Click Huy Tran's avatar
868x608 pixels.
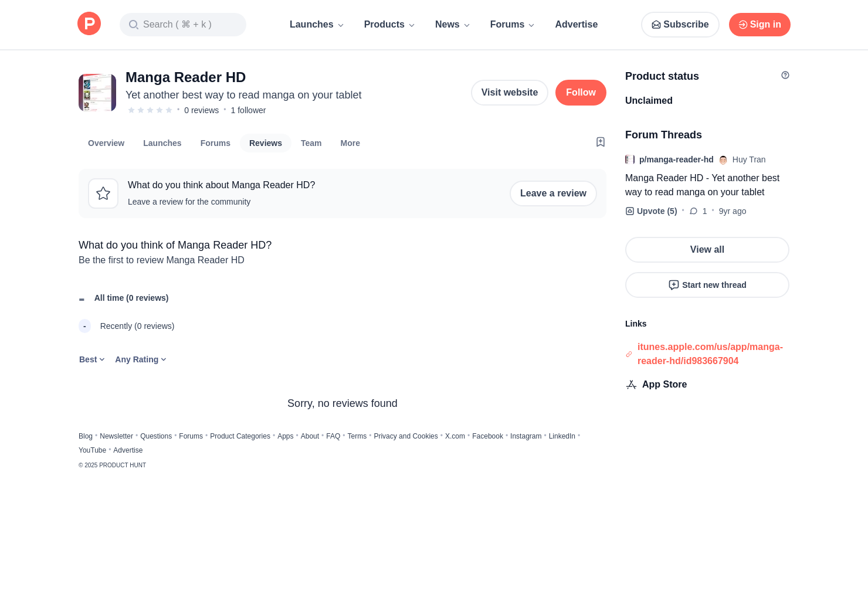click(723, 160)
